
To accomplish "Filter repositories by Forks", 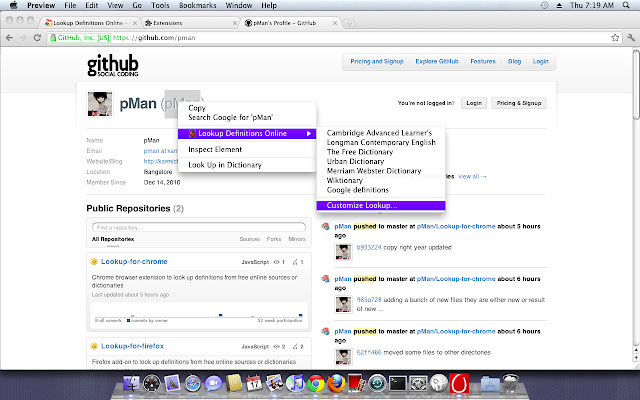I will click(274, 239).
